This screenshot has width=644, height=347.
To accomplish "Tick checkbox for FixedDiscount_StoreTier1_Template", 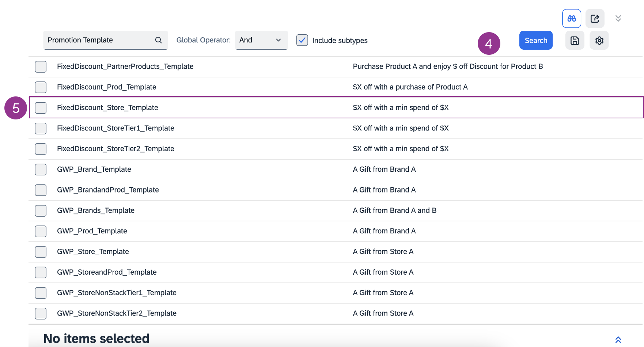I will (x=41, y=128).
